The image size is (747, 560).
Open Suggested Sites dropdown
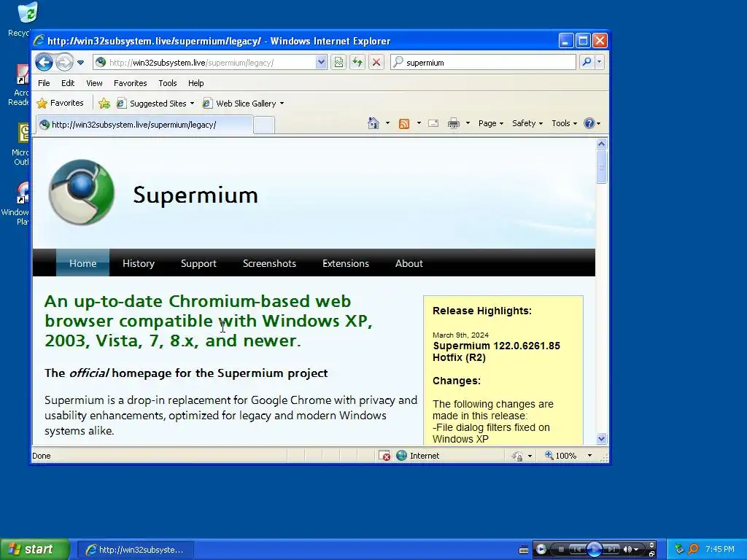coord(156,104)
